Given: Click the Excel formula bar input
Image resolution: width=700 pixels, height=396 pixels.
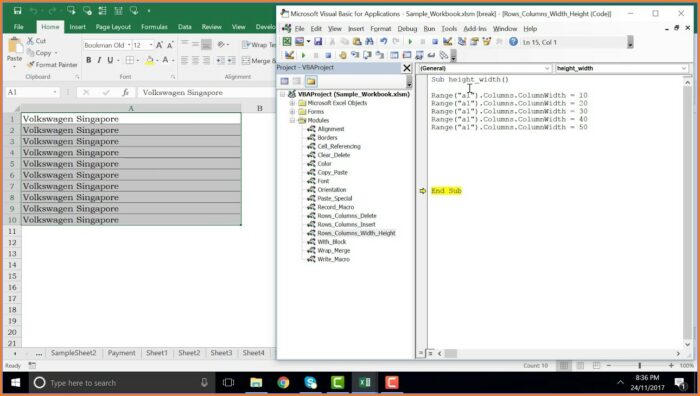Looking at the screenshot, I should click(206, 92).
